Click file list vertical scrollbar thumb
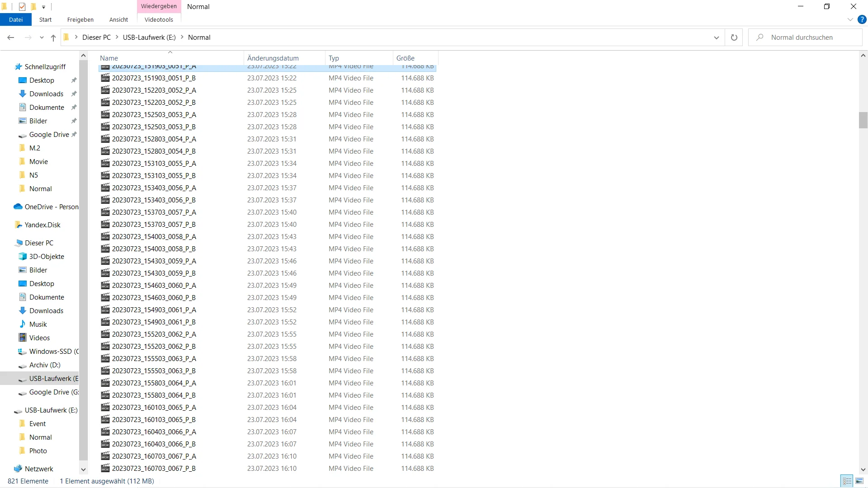This screenshot has width=868, height=488. tap(863, 120)
